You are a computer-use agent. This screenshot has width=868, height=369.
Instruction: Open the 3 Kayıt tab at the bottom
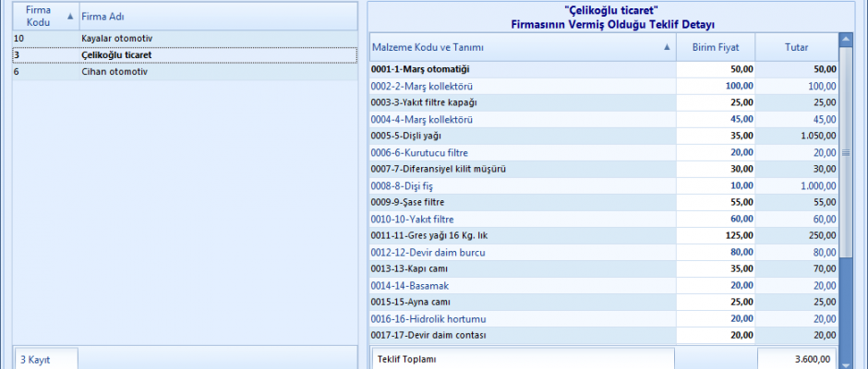tap(45, 360)
